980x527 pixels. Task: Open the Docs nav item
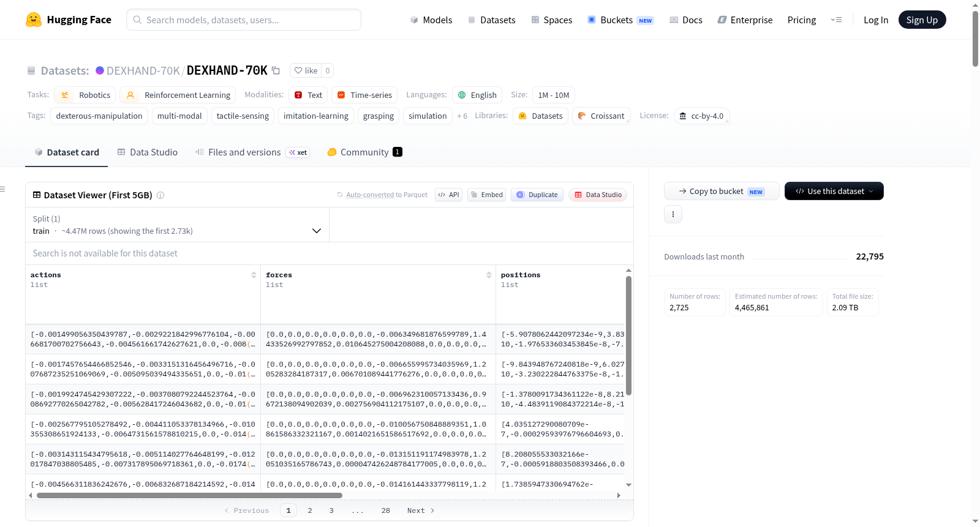[685, 20]
